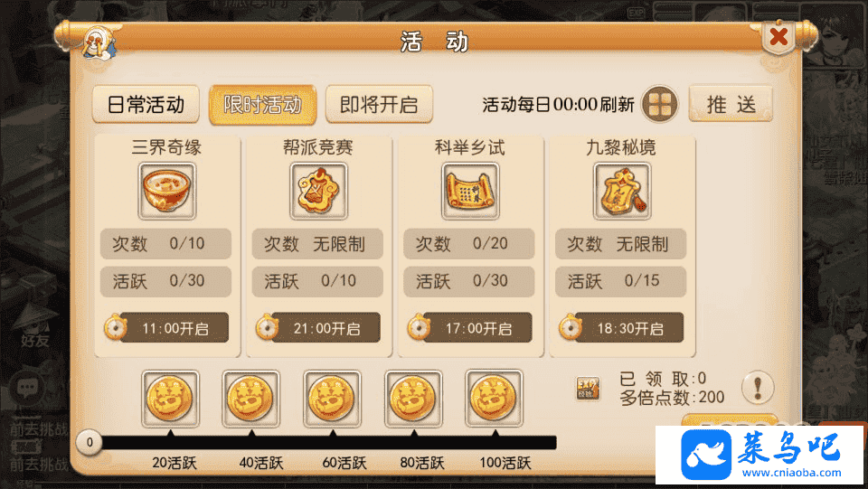Claim the 80活跃 reward coin

coord(413,399)
